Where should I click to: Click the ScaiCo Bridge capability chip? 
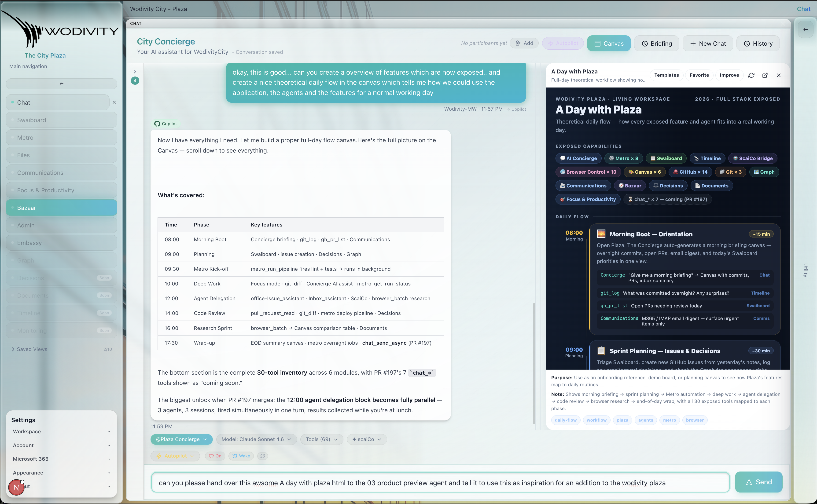[x=753, y=158]
